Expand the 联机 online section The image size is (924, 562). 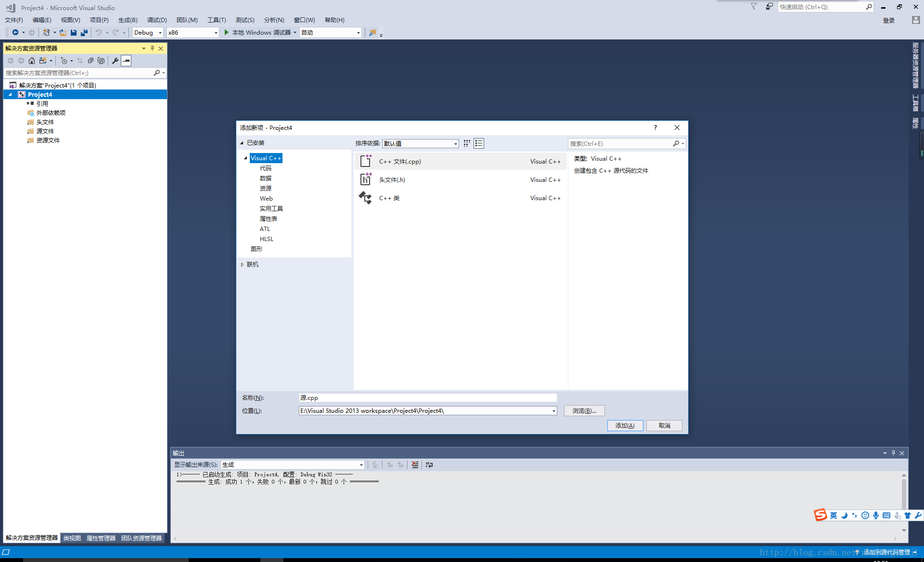(242, 265)
